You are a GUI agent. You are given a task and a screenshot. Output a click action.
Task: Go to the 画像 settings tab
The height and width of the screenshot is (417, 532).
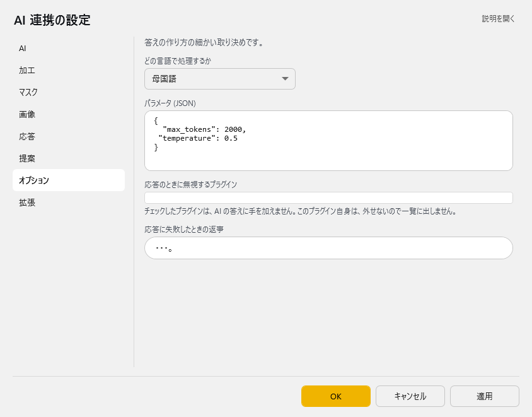pos(69,114)
